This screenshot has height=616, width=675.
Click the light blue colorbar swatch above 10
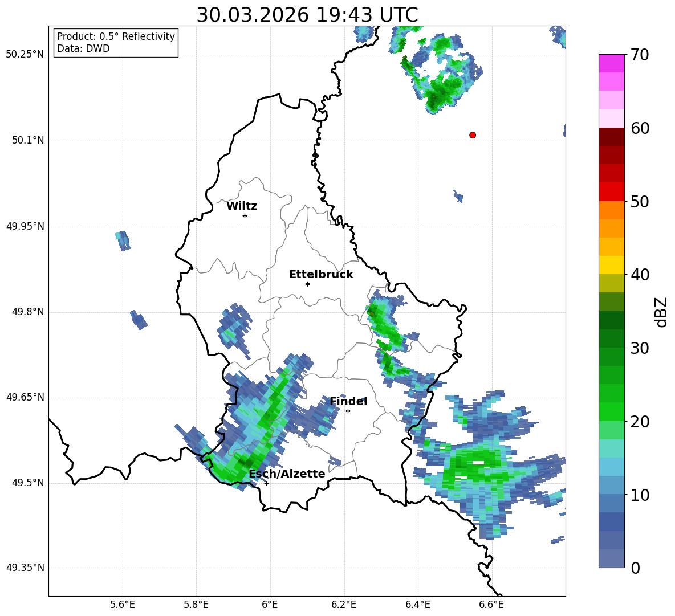[x=611, y=485]
